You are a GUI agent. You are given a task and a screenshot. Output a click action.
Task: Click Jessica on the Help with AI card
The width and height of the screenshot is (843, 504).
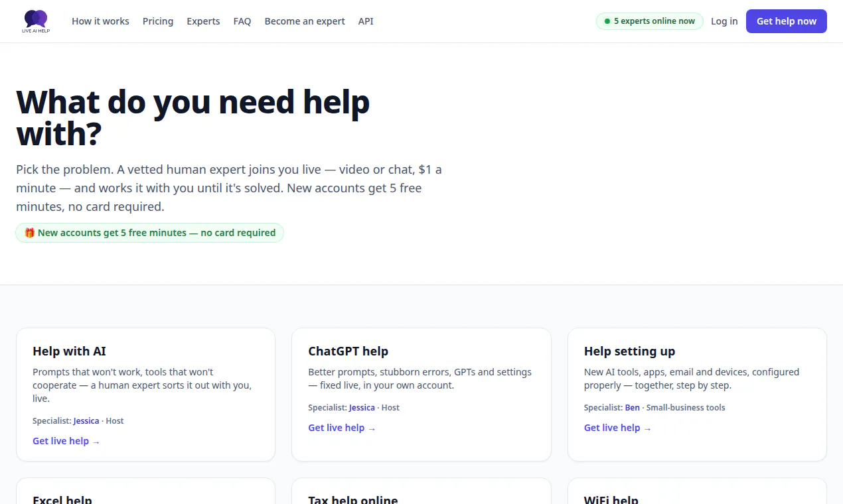(86, 421)
